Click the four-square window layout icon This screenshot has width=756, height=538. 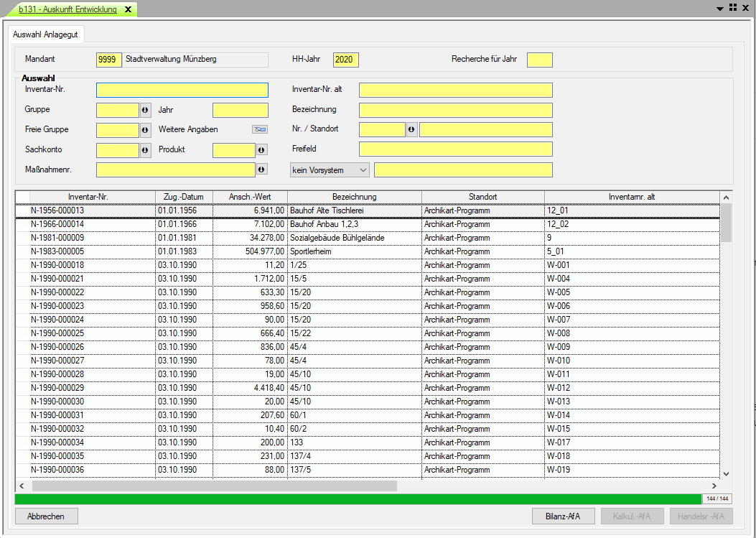[x=733, y=7]
